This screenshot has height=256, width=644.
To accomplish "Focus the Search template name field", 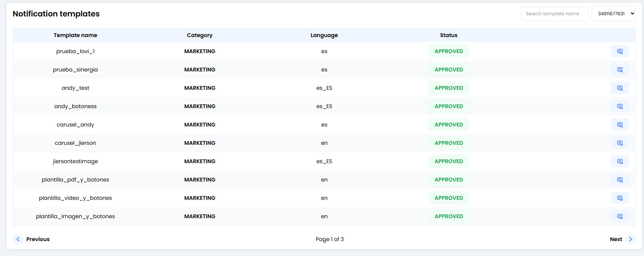I will (555, 14).
